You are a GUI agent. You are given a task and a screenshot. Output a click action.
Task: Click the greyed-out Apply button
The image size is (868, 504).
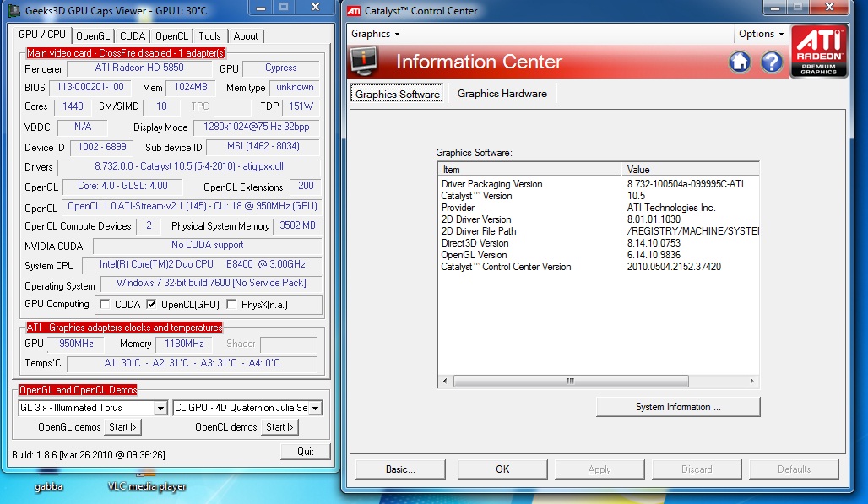pos(599,469)
